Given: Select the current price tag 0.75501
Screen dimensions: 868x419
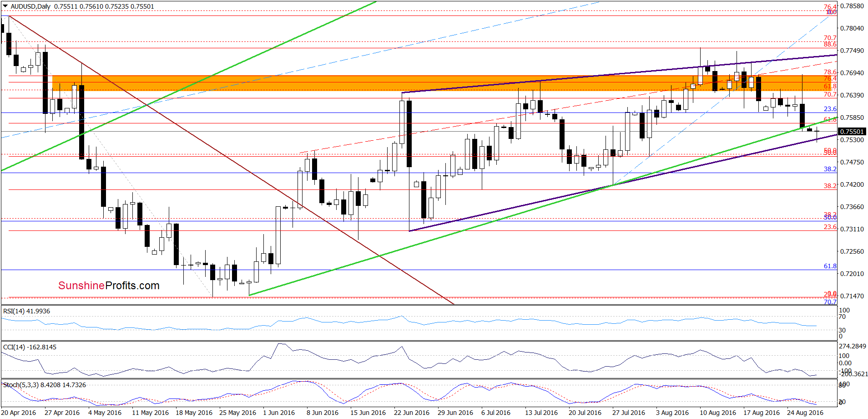Looking at the screenshot, I should (x=852, y=132).
